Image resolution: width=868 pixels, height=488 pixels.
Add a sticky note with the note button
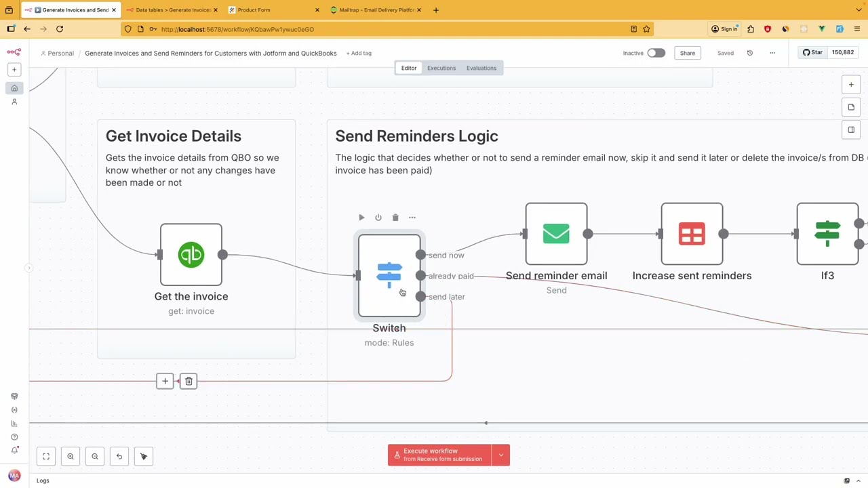click(851, 107)
